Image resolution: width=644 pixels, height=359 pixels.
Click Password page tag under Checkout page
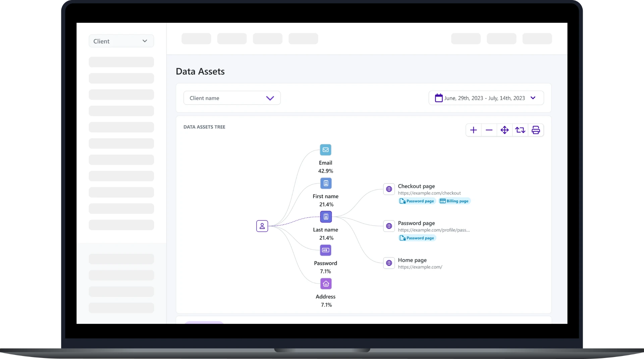(x=417, y=201)
